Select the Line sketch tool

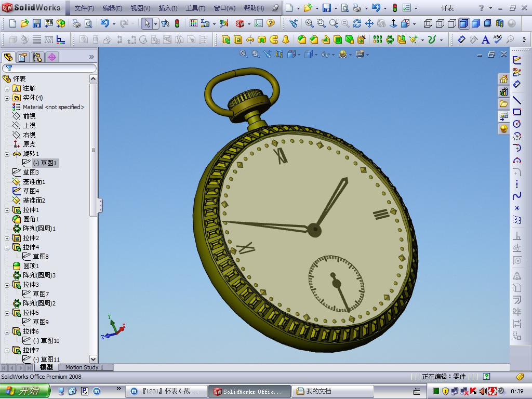(517, 100)
